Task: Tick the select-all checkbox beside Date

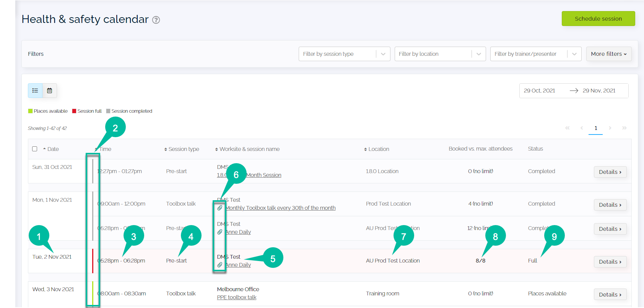Action: point(35,149)
